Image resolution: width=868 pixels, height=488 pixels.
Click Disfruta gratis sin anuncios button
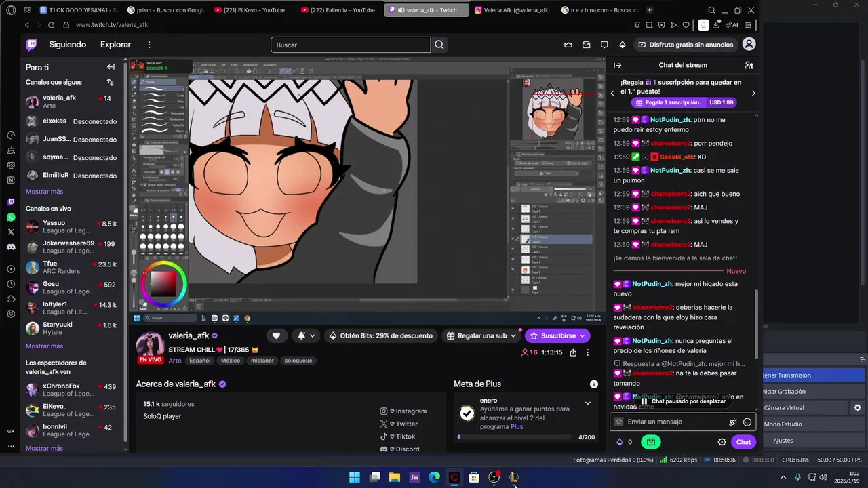tap(685, 45)
